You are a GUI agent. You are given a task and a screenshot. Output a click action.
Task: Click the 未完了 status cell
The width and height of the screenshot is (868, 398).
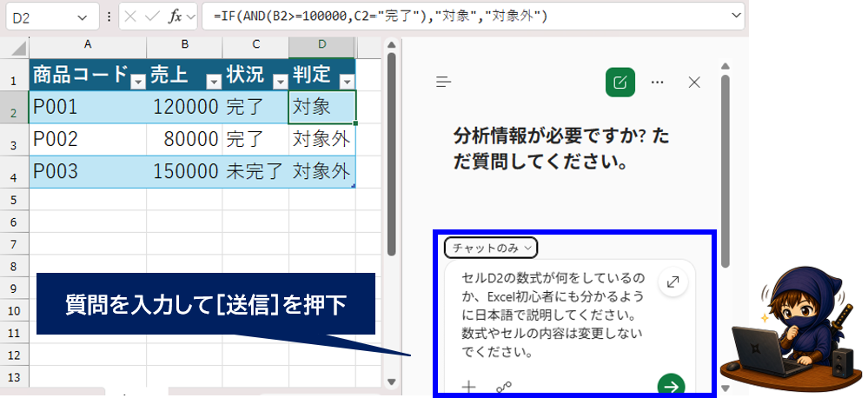[x=255, y=172]
